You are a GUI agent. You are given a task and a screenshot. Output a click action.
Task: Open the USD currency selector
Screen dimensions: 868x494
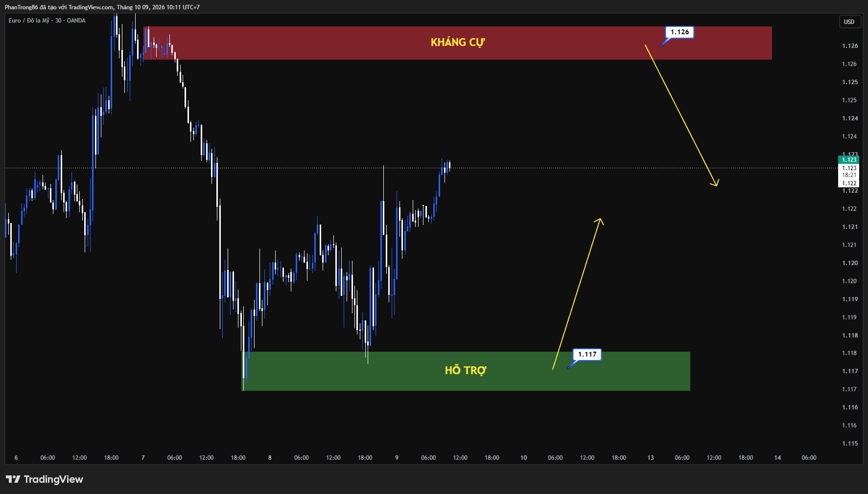[x=849, y=22]
